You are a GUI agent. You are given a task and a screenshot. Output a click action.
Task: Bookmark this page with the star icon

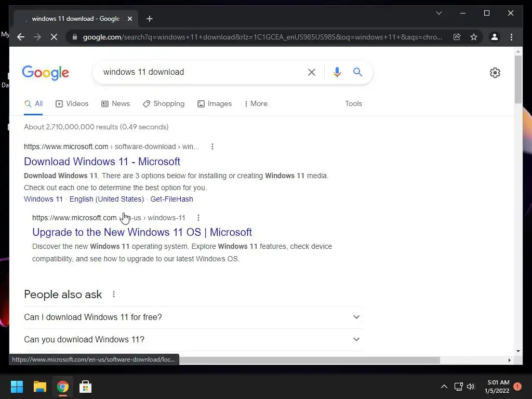474,37
